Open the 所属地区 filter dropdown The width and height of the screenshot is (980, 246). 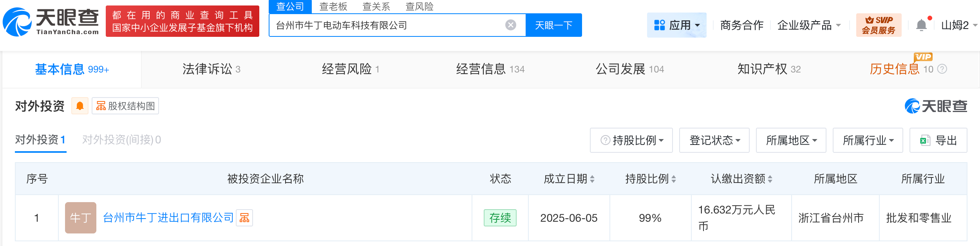(791, 140)
